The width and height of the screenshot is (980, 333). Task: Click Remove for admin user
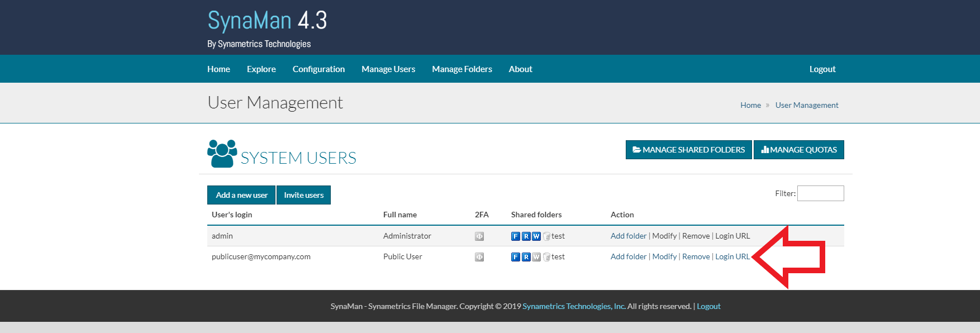(x=696, y=236)
